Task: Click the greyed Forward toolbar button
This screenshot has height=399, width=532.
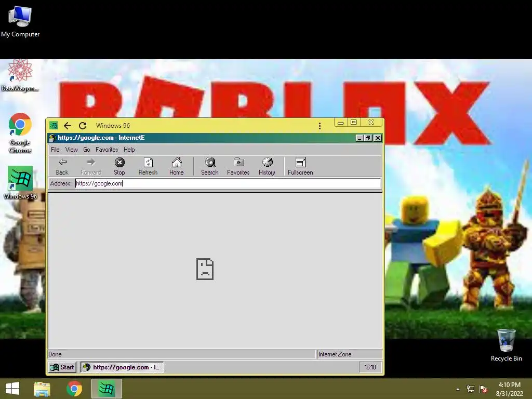Action: click(91, 166)
